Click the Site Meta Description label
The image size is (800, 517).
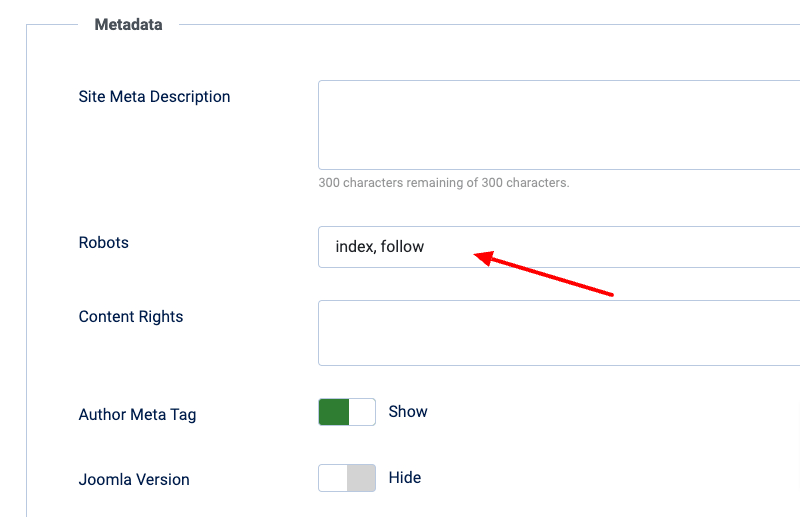[154, 97]
